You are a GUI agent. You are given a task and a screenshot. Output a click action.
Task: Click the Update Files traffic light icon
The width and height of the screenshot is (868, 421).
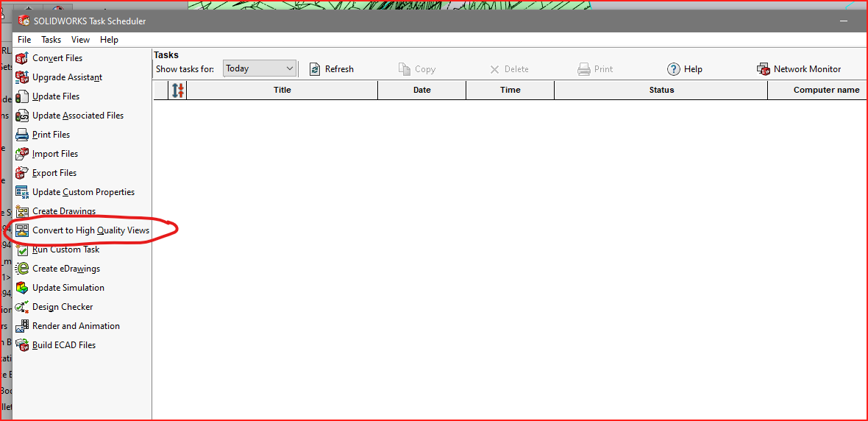tap(21, 96)
